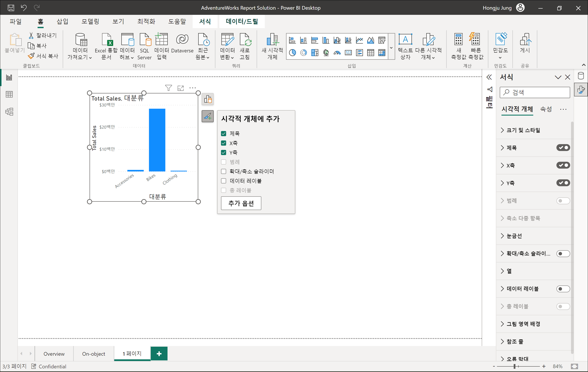Open model view in left sidebar
The image size is (588, 372).
pyautogui.click(x=9, y=112)
